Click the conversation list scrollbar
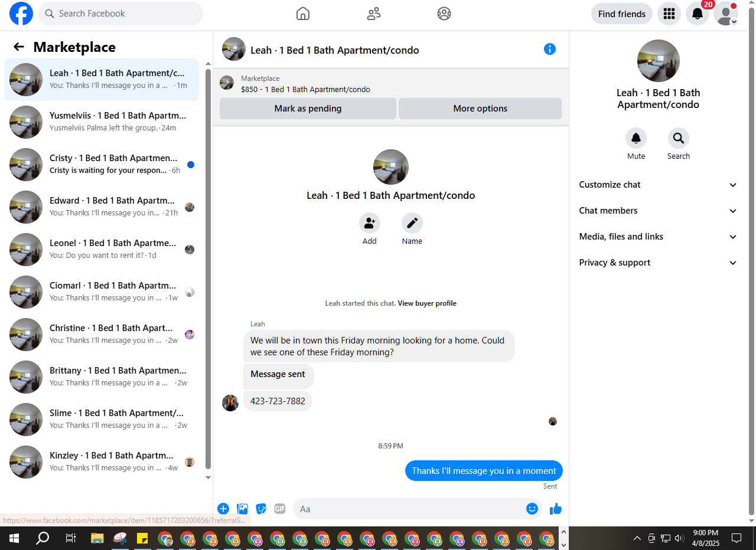 click(x=208, y=269)
